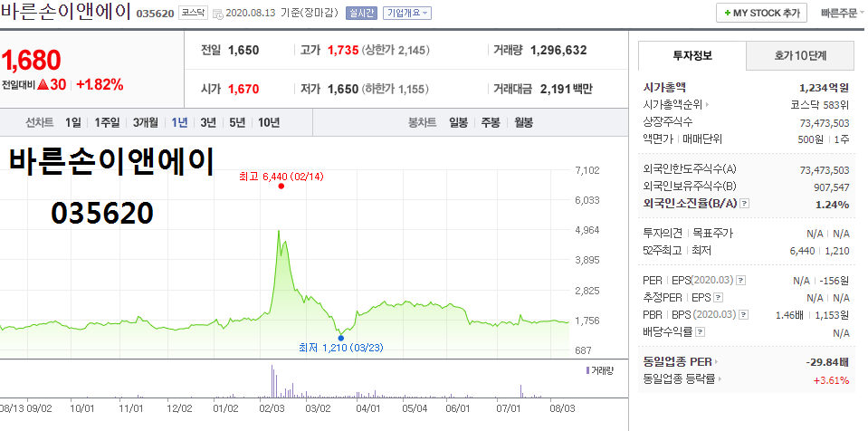Select 10년 line chart period
This screenshot has height=431, width=868.
(269, 122)
